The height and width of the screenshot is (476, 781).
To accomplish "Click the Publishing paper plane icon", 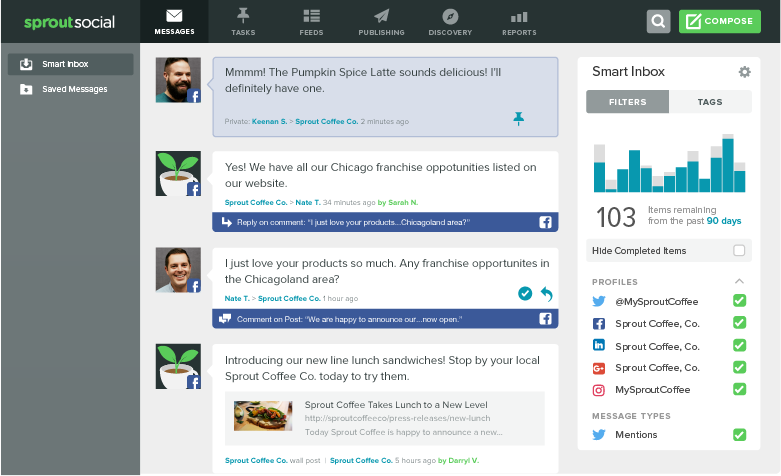I will pos(382,16).
